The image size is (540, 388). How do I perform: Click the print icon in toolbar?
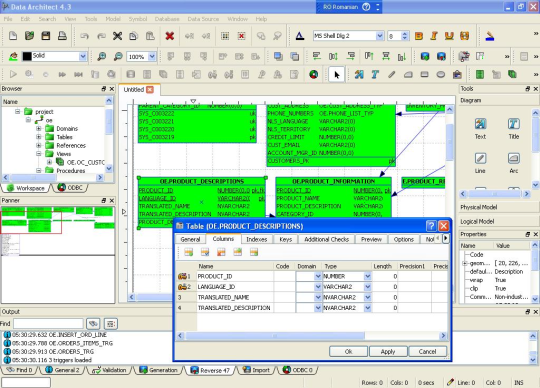click(62, 35)
